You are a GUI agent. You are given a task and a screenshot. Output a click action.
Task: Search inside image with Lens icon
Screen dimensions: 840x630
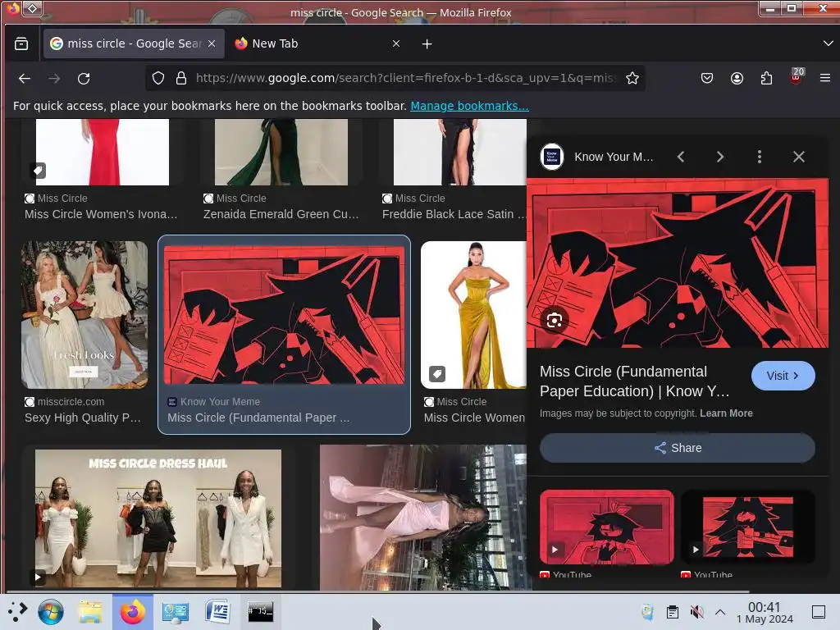coord(555,321)
